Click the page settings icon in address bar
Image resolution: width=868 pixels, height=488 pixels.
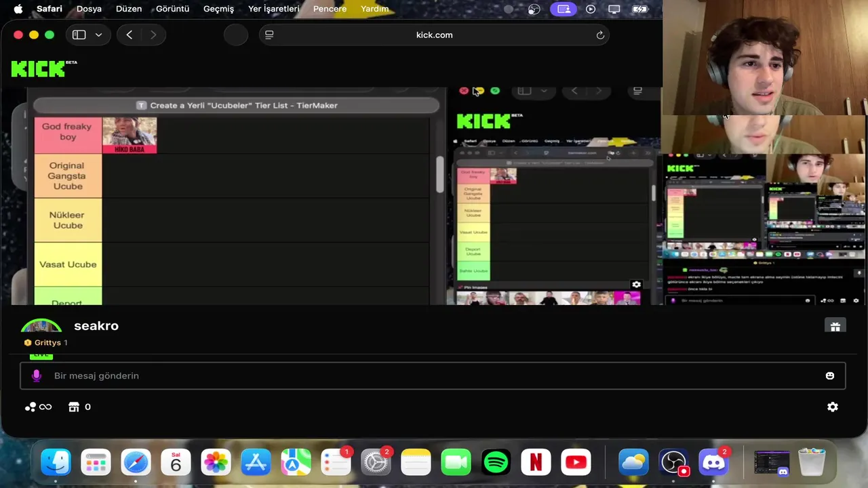[x=269, y=35]
